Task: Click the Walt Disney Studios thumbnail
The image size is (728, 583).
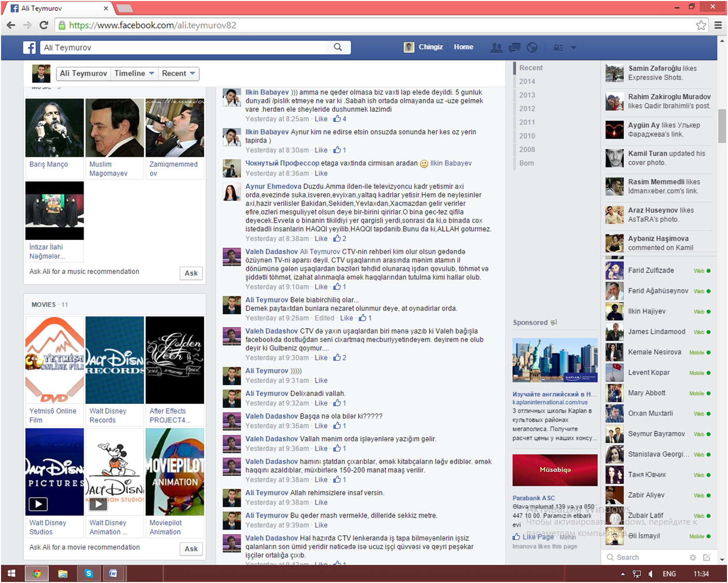Action: tap(54, 472)
